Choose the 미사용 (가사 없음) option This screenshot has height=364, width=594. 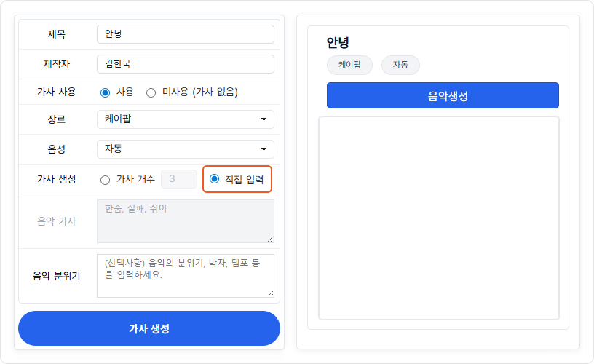click(x=151, y=92)
